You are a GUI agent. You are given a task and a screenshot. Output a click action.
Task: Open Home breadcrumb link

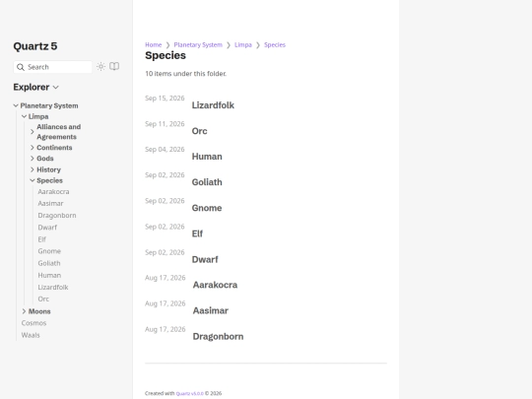[x=154, y=44]
